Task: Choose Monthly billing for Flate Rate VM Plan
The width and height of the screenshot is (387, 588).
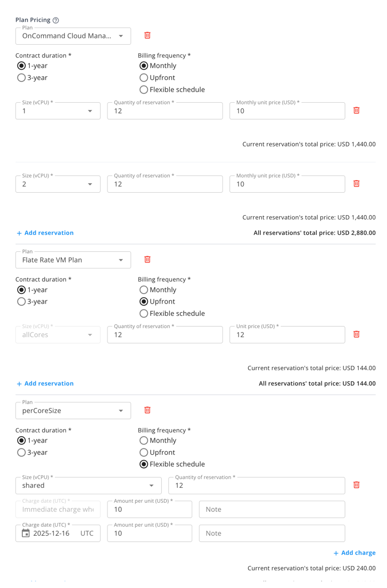Action: (x=143, y=290)
